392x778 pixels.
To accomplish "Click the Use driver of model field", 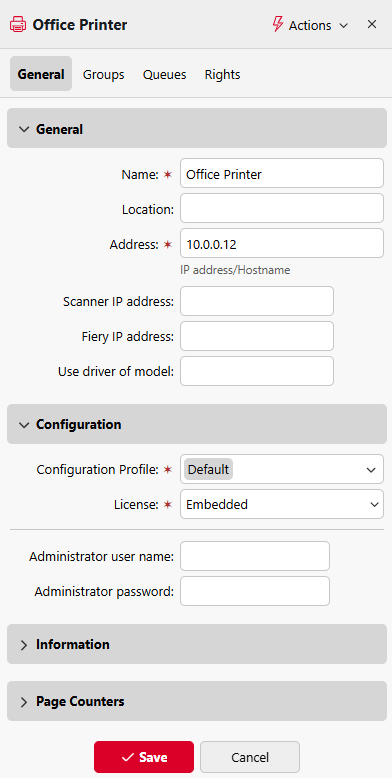I will coord(257,371).
